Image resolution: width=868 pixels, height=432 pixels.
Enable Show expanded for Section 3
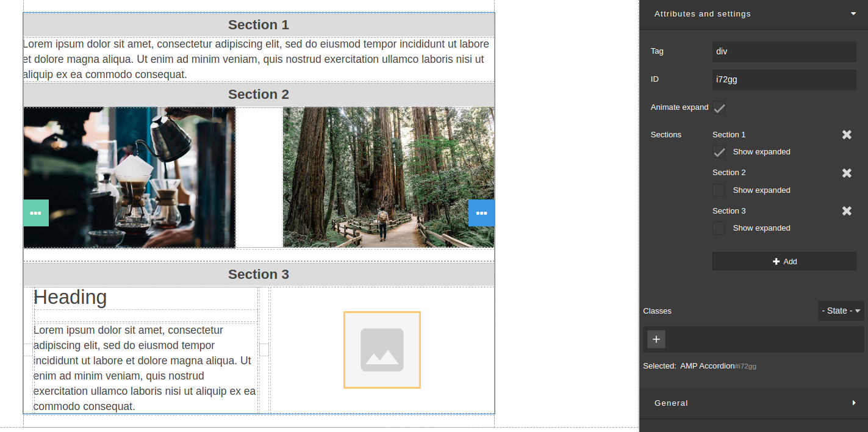tap(719, 228)
